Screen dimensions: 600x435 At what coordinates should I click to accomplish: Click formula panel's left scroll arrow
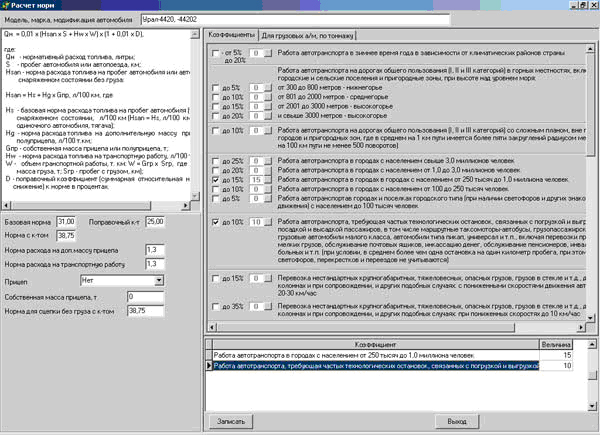point(6,206)
